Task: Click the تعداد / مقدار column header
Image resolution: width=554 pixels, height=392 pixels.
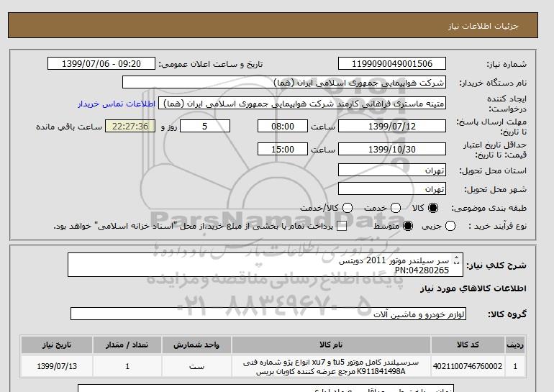Action: (127, 345)
